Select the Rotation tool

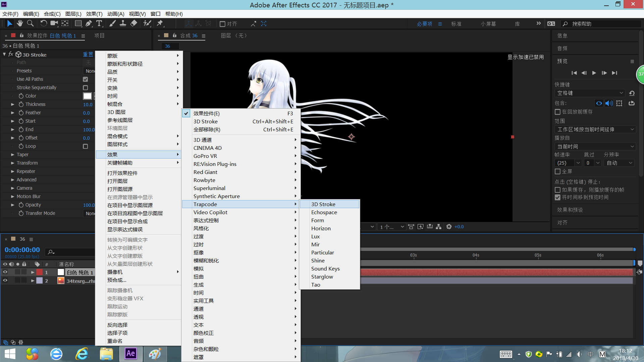coord(44,23)
